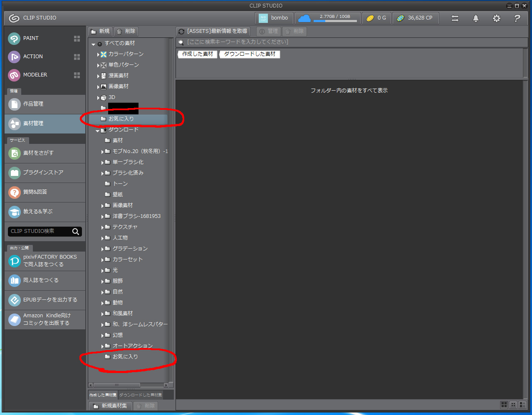This screenshot has height=415, width=532.
Task: Open 素材をさがす asset search
Action: [x=45, y=153]
